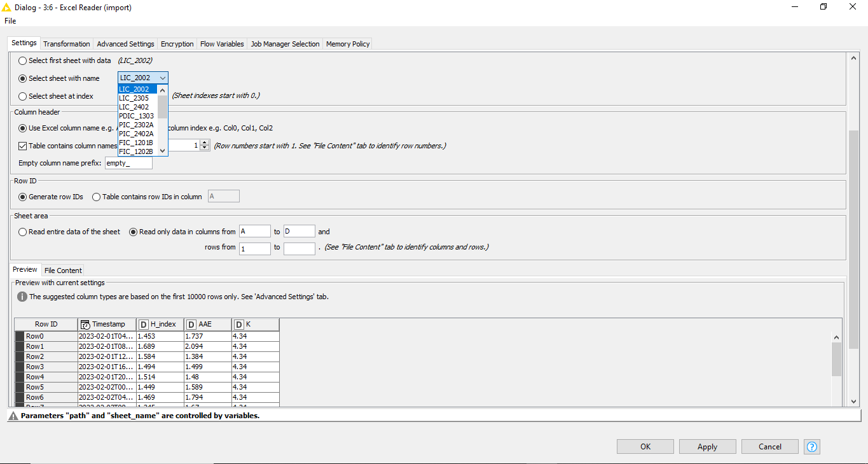
Task: Click the warning icon in status bar
Action: [13, 416]
